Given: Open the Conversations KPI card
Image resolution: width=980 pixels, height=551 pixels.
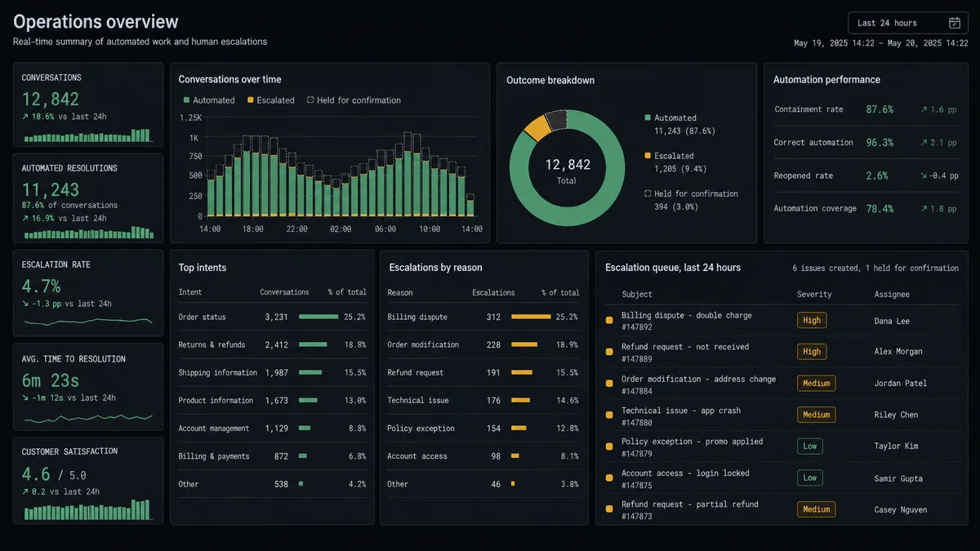Looking at the screenshot, I should pyautogui.click(x=88, y=105).
